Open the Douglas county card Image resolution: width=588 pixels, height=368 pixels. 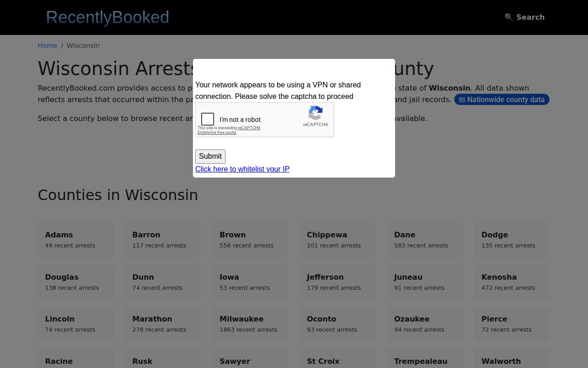[x=76, y=282]
